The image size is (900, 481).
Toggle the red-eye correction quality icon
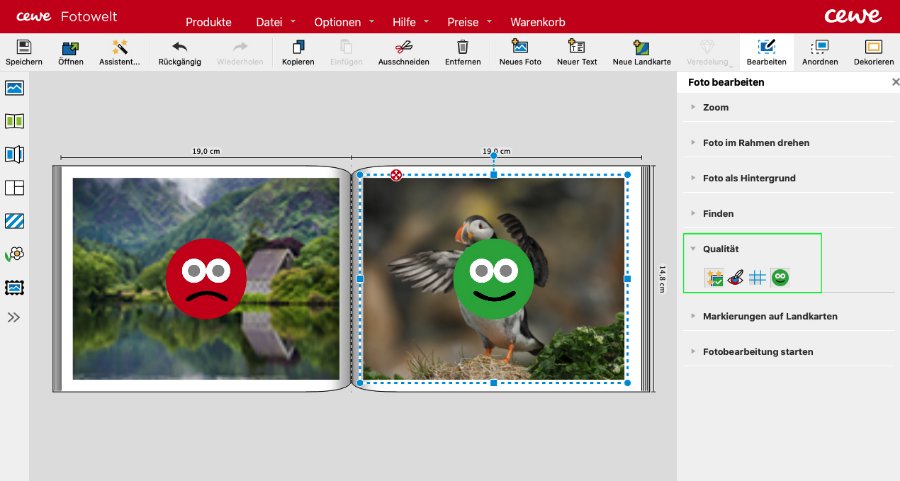[x=735, y=278]
